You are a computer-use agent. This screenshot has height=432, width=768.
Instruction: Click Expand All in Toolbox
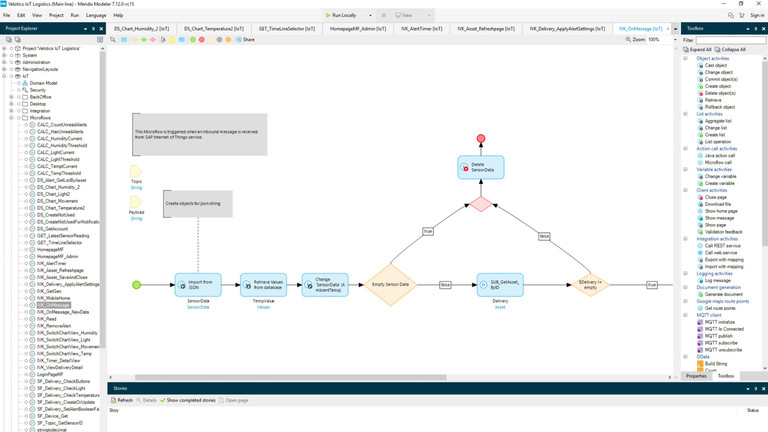pos(698,49)
